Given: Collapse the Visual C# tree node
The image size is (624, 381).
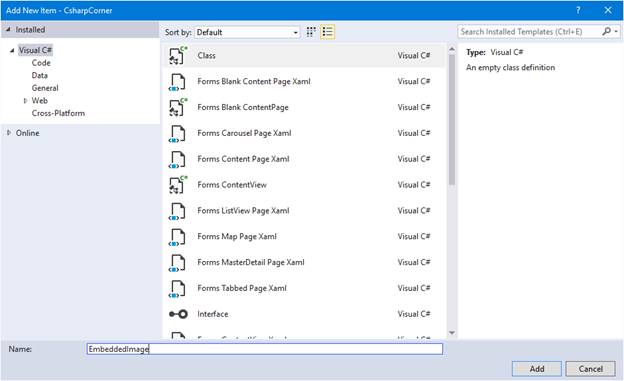Looking at the screenshot, I should (12, 50).
